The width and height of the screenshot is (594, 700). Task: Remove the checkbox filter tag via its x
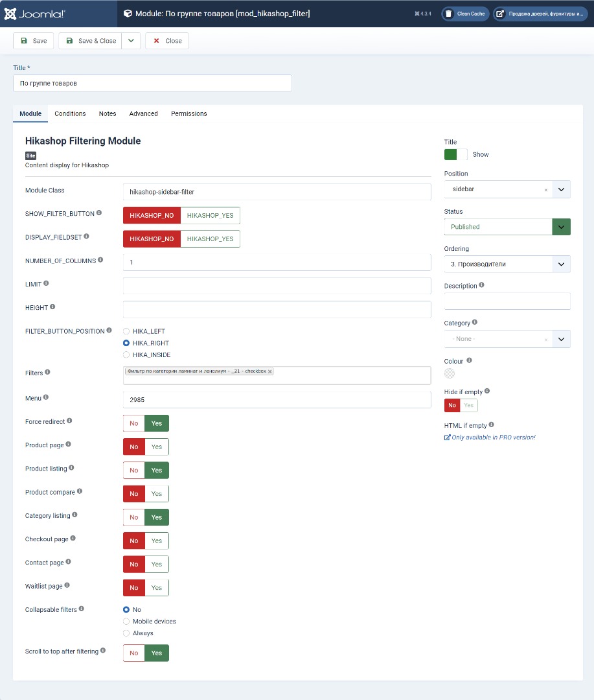click(x=269, y=371)
